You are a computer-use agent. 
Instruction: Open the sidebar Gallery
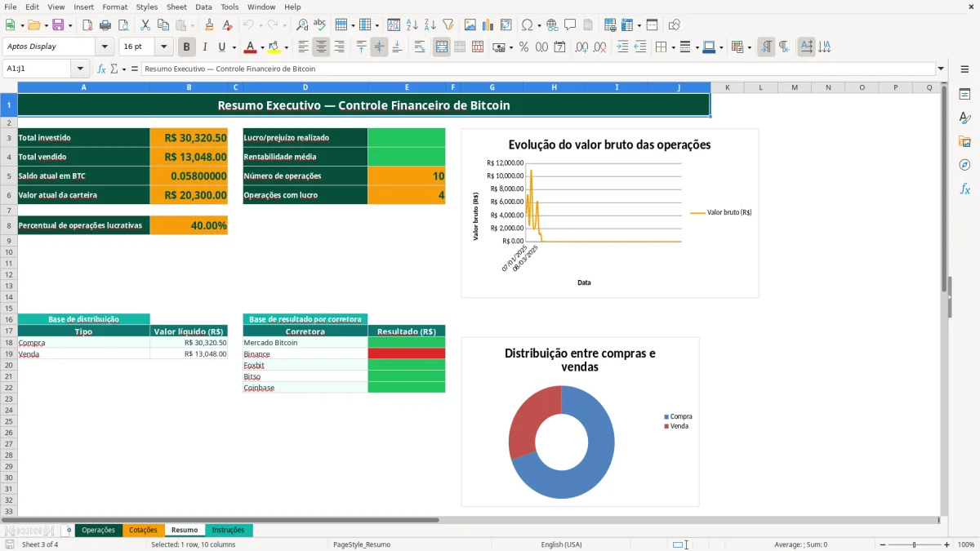pos(964,141)
